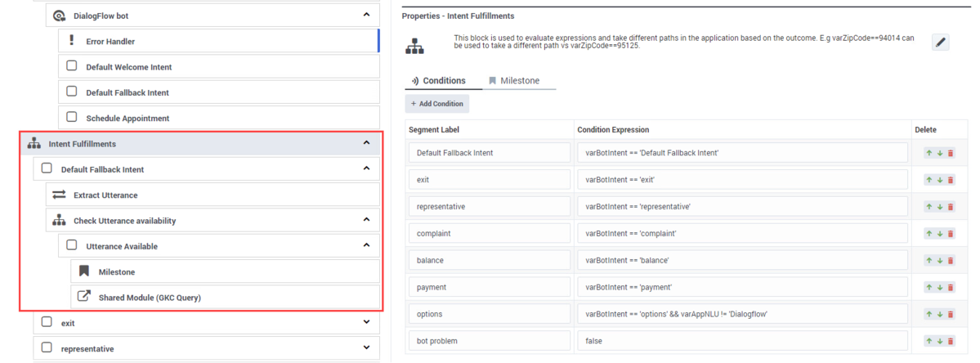Screen dimensions: 980x363
Task: Move 'complaint' condition down with green arrow
Action: coord(939,234)
